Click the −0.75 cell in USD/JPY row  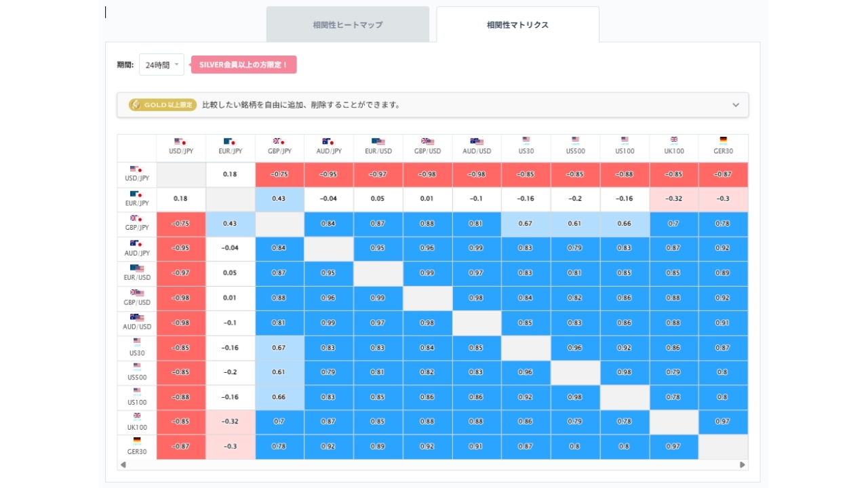[279, 174]
